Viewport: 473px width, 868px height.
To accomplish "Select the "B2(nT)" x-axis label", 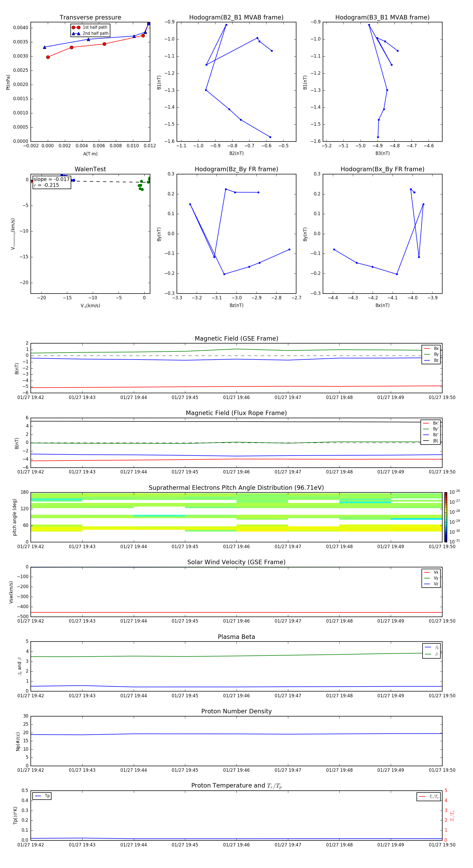I will tap(236, 153).
